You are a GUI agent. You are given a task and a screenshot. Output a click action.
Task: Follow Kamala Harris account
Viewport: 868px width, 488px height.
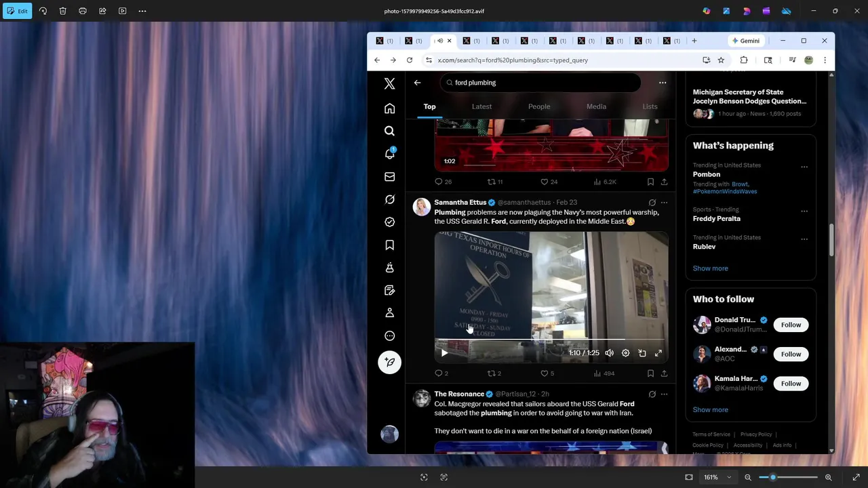click(791, 384)
